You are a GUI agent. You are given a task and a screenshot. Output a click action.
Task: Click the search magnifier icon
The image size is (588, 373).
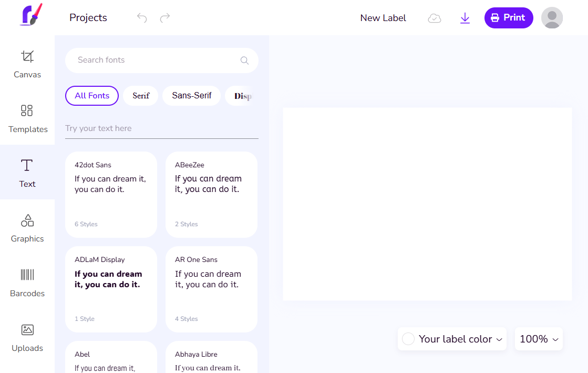[x=244, y=61]
